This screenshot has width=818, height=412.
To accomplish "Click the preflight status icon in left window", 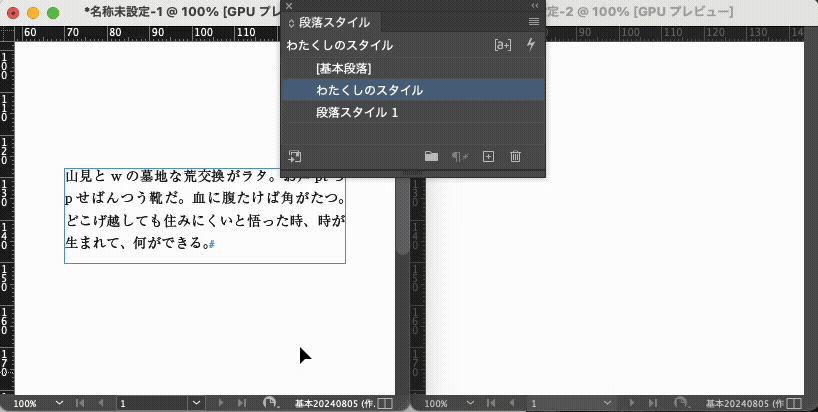I will 270,403.
